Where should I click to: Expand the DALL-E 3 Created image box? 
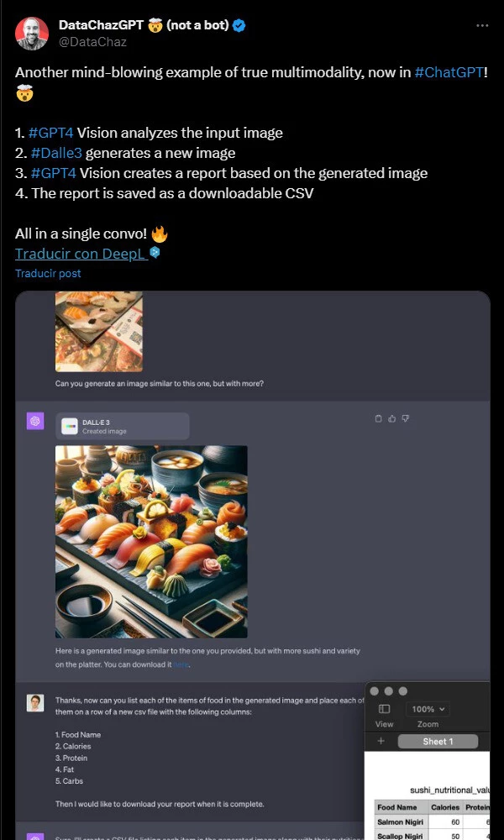point(123,427)
